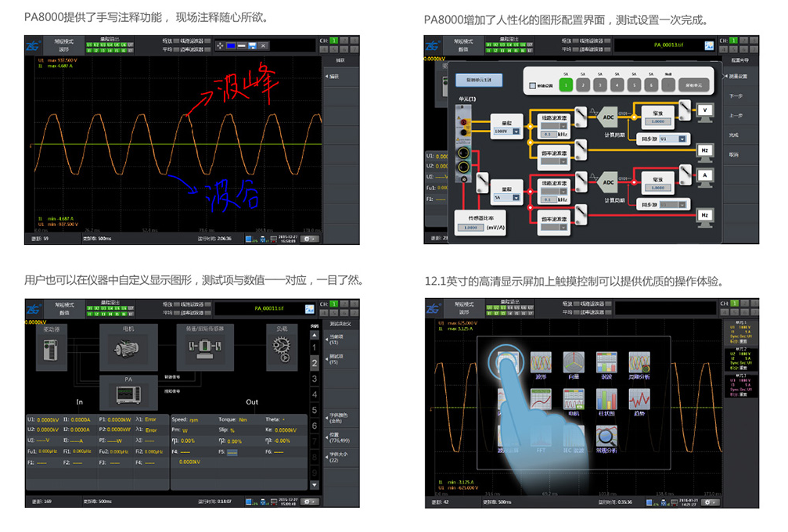Open 字体颜色 (金色) font color option

340,418
